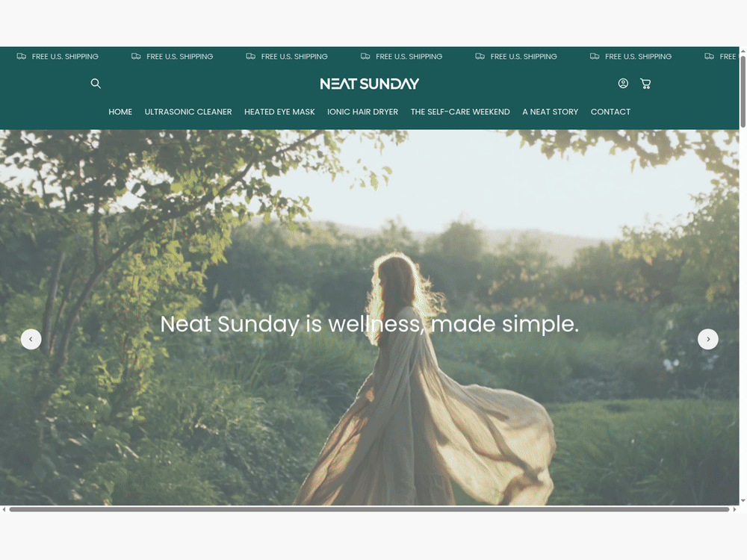The width and height of the screenshot is (747, 560).
Task: Open the shopping cart icon
Action: 645,84
